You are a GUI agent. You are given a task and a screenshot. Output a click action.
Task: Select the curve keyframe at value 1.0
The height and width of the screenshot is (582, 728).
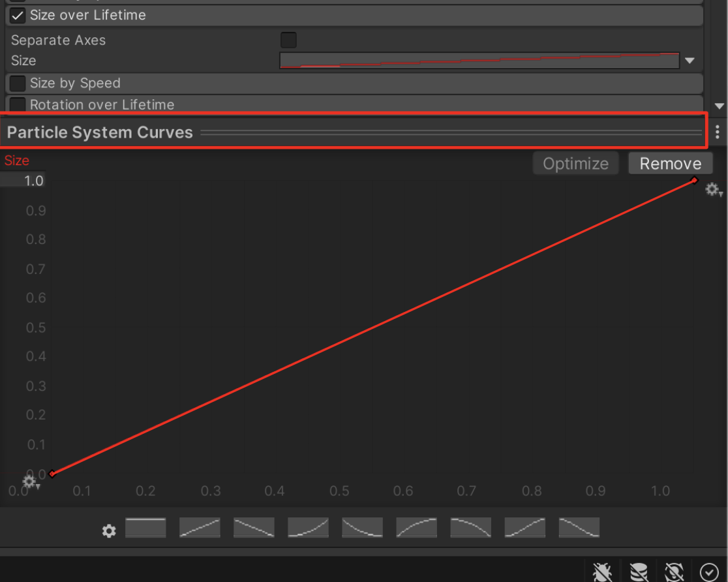(695, 180)
